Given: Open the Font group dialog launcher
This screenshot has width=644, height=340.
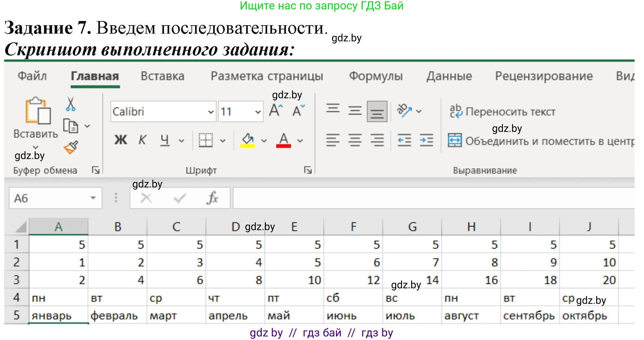Looking at the screenshot, I should [x=308, y=169].
